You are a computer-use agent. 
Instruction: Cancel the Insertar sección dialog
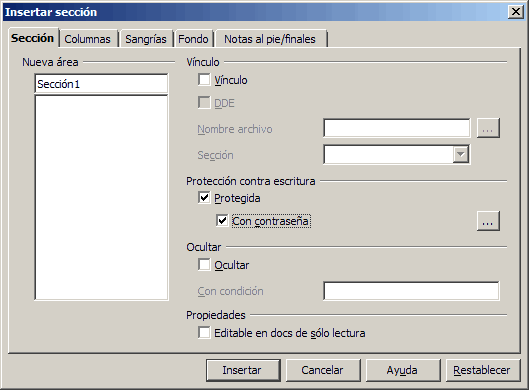coord(323,370)
